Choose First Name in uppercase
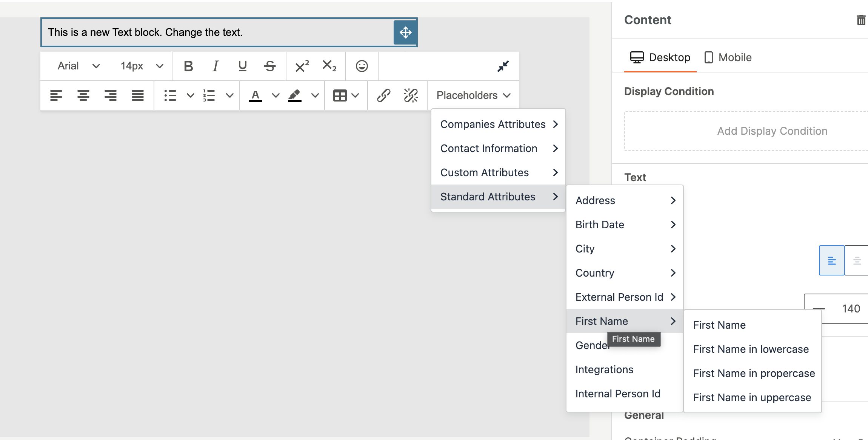Image resolution: width=868 pixels, height=440 pixels. pyautogui.click(x=752, y=397)
